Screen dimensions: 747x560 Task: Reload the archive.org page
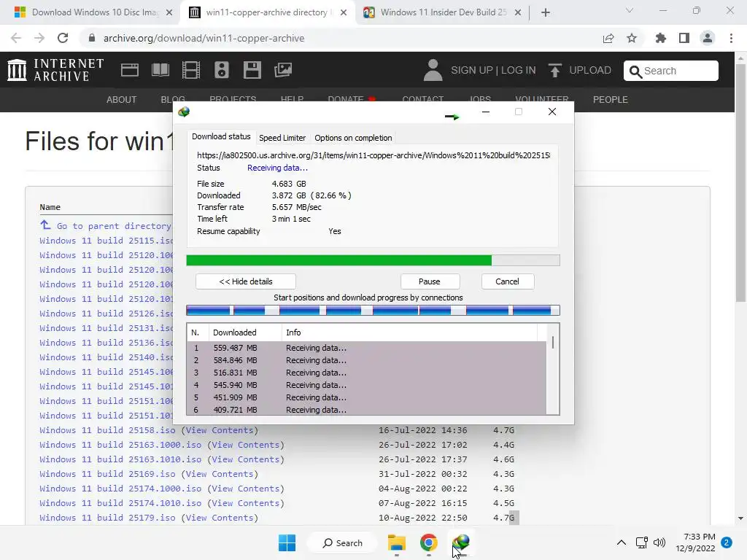pos(63,38)
